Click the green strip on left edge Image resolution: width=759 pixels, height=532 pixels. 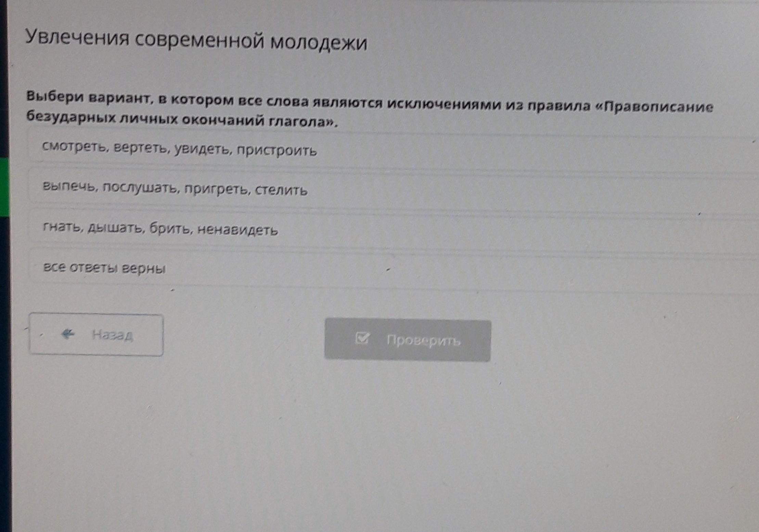[x=4, y=187]
